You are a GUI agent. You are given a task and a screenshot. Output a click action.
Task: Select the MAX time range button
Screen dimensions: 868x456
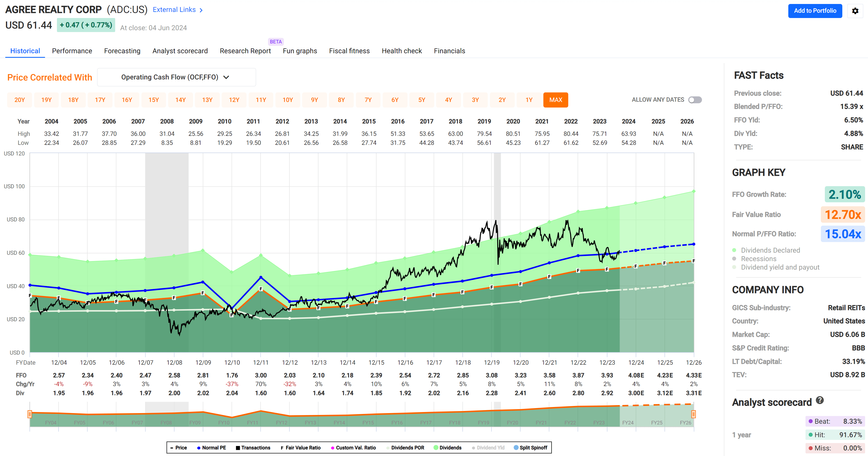(x=556, y=100)
